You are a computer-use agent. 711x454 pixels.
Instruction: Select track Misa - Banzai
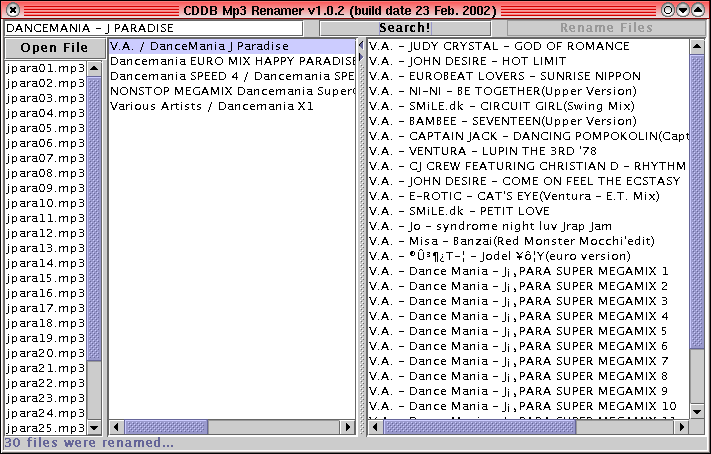pyautogui.click(x=529, y=241)
